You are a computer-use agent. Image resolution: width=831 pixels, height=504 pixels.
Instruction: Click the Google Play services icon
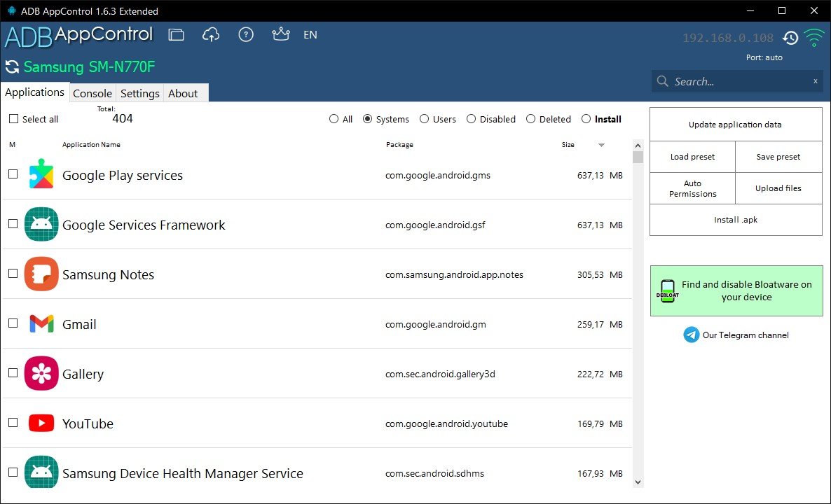tap(41, 174)
